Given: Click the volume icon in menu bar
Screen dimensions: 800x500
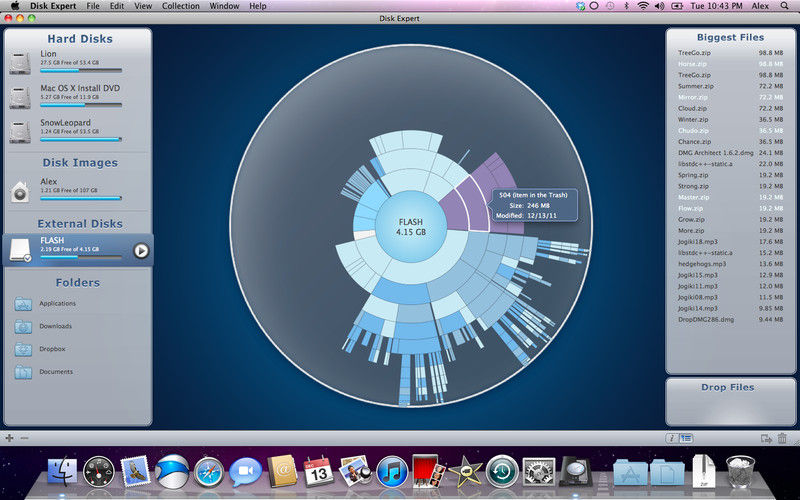Looking at the screenshot, I should [x=660, y=6].
